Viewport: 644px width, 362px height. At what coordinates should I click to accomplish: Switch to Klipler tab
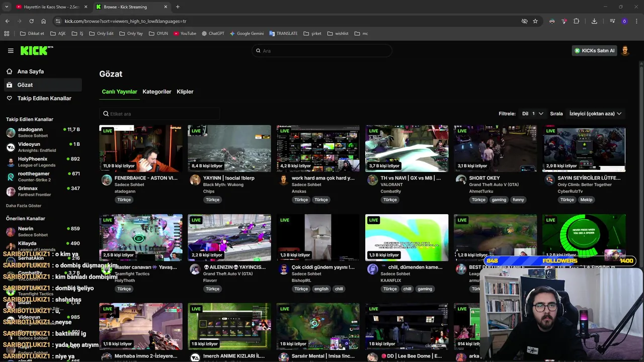pyautogui.click(x=185, y=92)
